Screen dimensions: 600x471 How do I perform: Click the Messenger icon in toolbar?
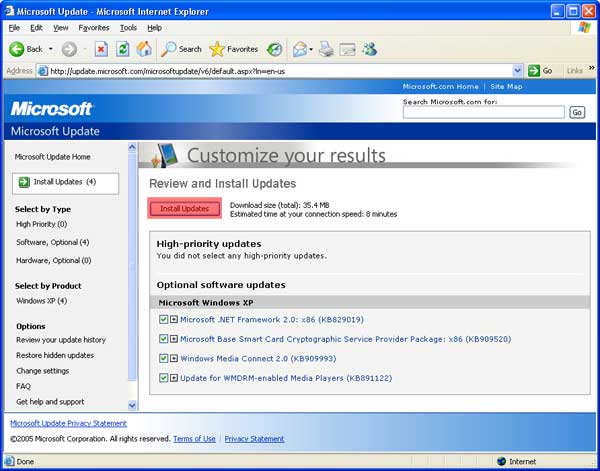click(x=370, y=49)
